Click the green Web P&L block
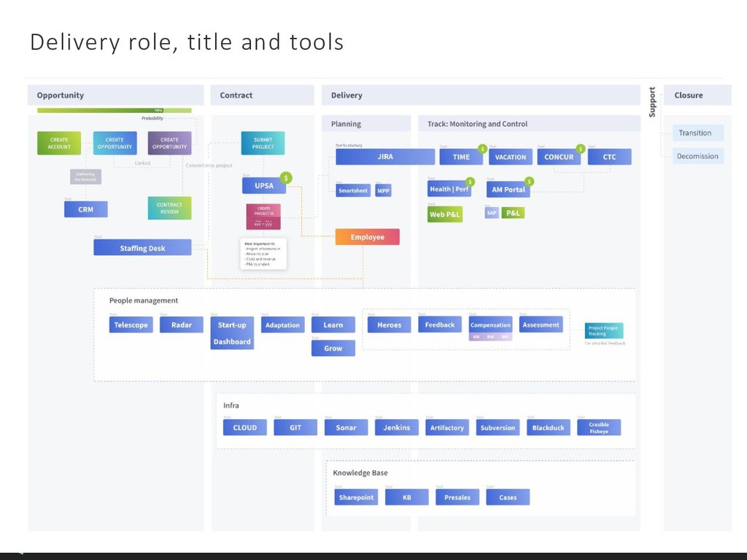This screenshot has height=560, width=747. (x=444, y=214)
